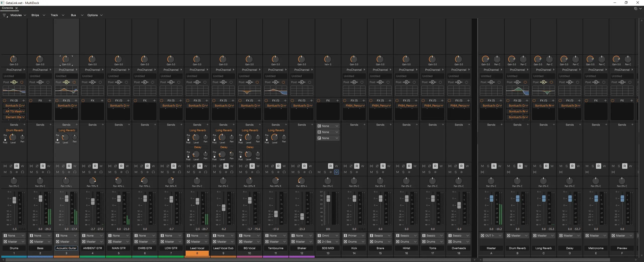Add a send on the Shaker channel
The height and width of the screenshot is (262, 644).
coord(312,125)
